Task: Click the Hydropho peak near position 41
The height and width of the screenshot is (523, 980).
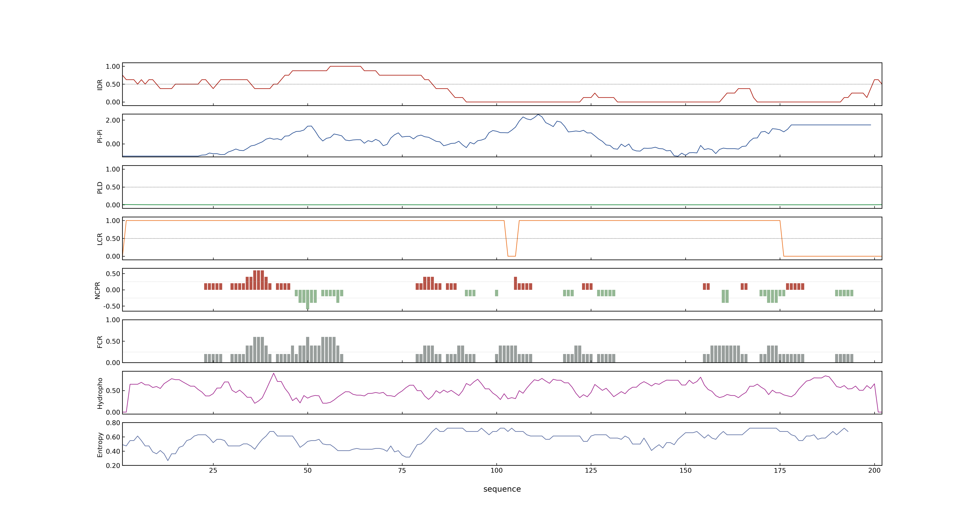Action: (x=273, y=373)
